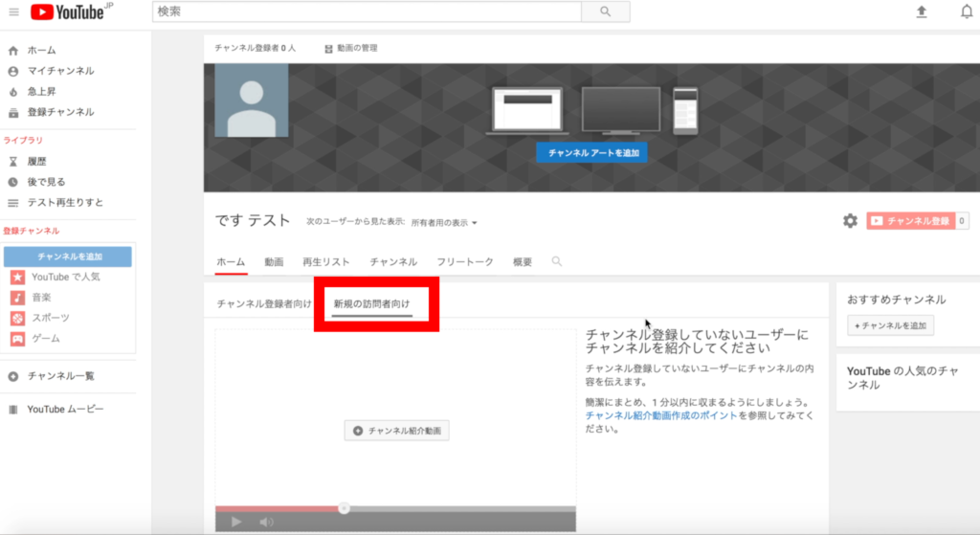Click the ゲーム controller icon

tap(17, 339)
